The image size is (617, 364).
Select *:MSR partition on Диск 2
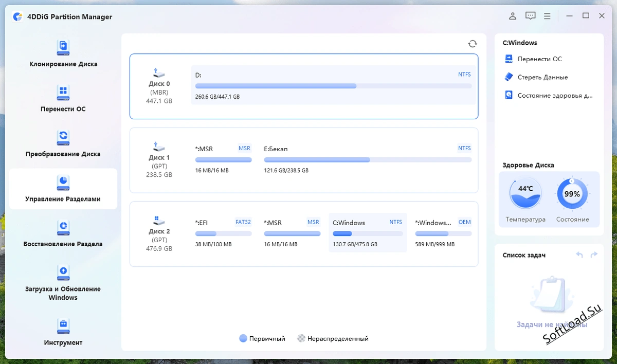292,233
